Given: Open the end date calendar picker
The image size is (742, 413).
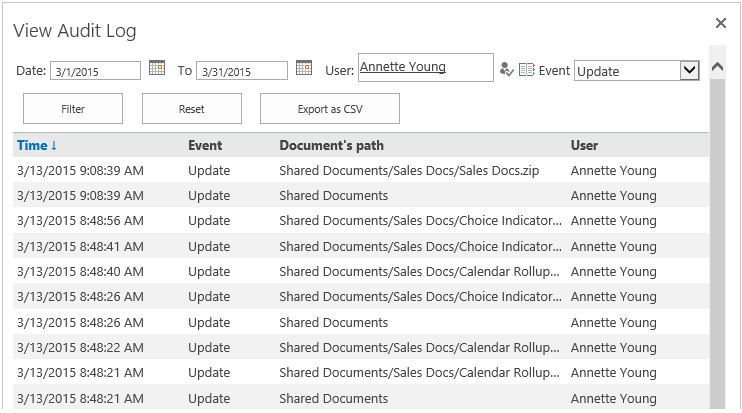Looking at the screenshot, I should click(304, 68).
